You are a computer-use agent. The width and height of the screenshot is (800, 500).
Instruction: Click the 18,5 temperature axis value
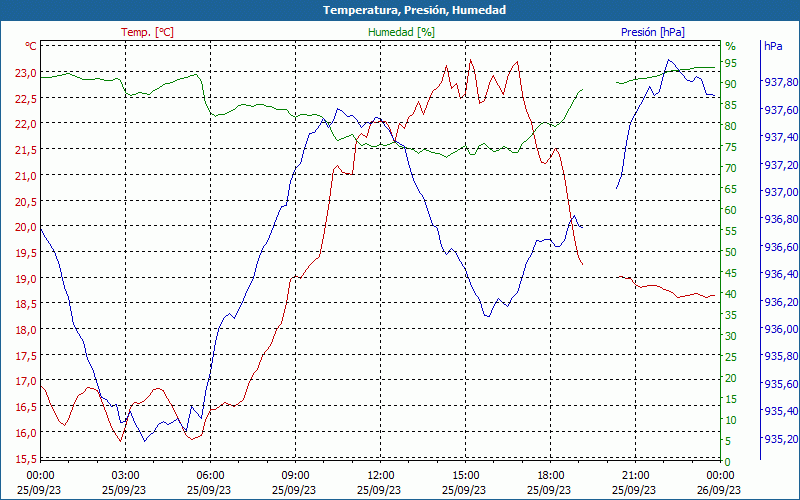26,304
